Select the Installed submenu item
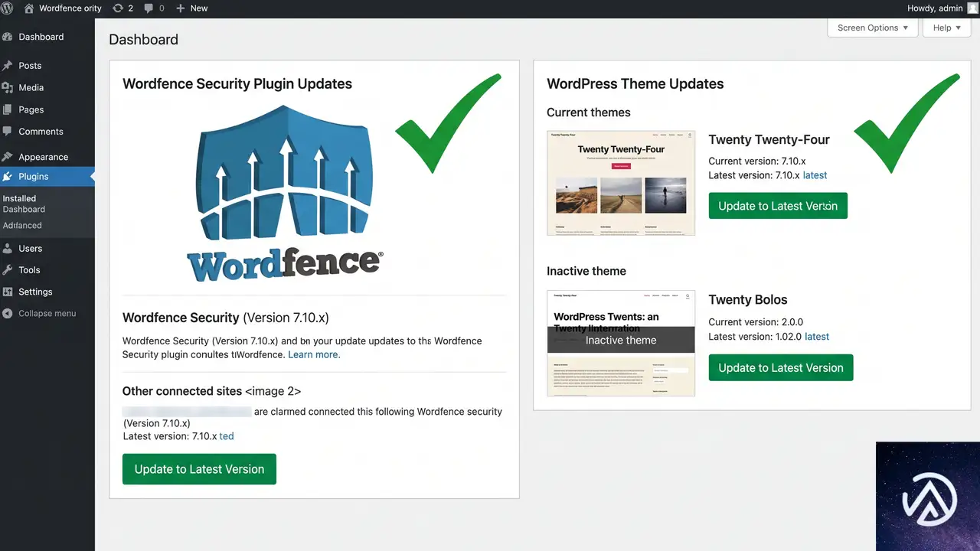The height and width of the screenshot is (551, 980). pos(19,198)
